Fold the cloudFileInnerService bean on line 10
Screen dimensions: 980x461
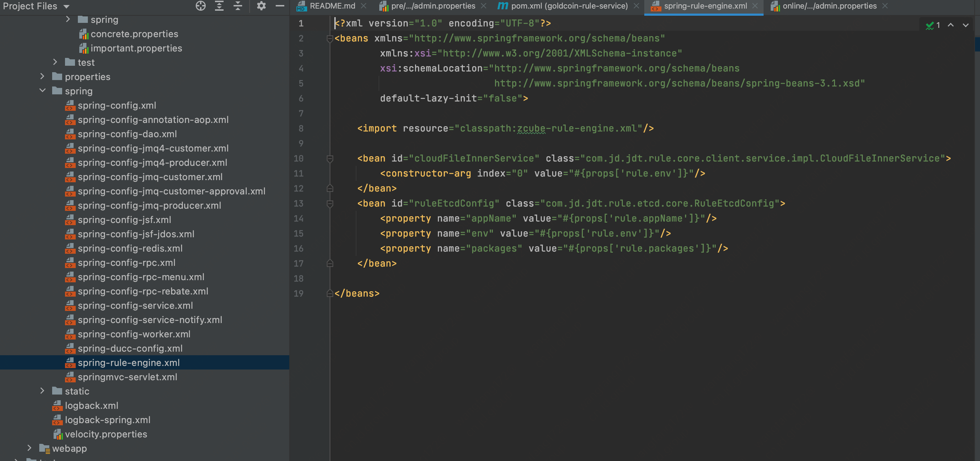(330, 158)
